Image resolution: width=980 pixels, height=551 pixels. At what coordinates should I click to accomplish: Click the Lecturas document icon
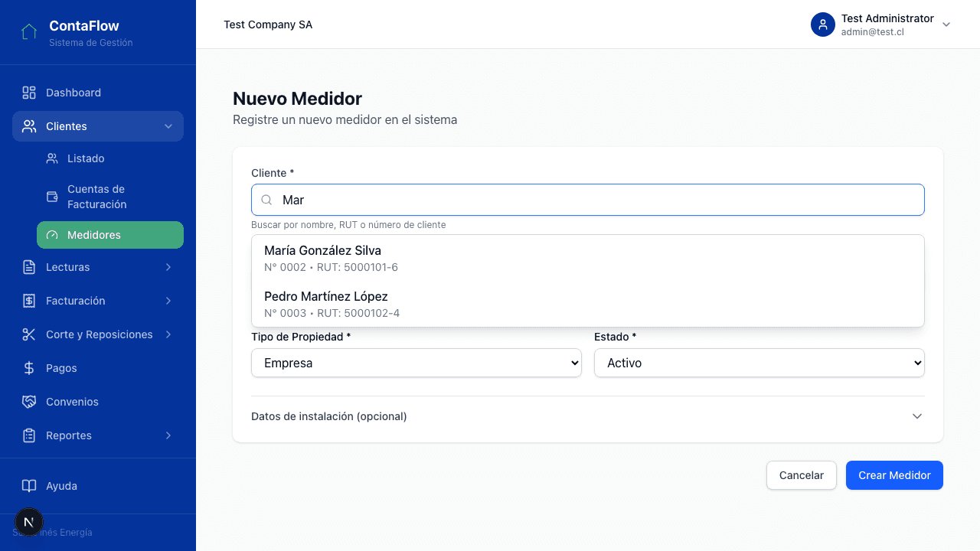[29, 267]
